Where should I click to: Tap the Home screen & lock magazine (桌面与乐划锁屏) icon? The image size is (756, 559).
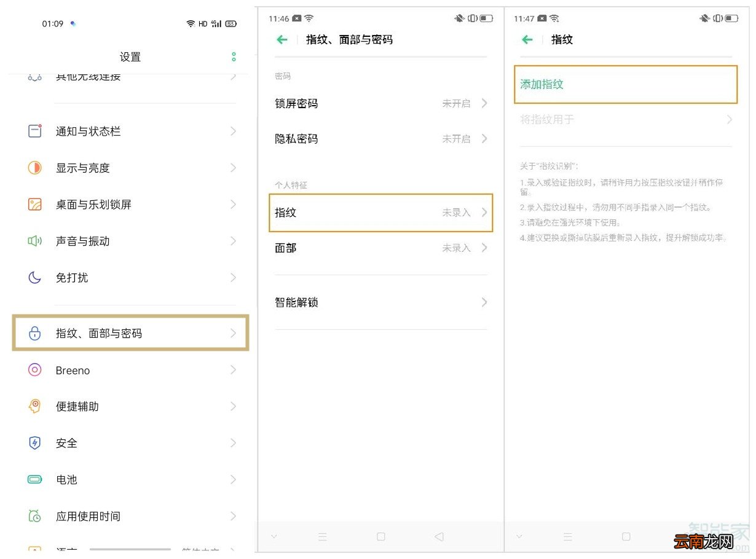click(x=35, y=205)
